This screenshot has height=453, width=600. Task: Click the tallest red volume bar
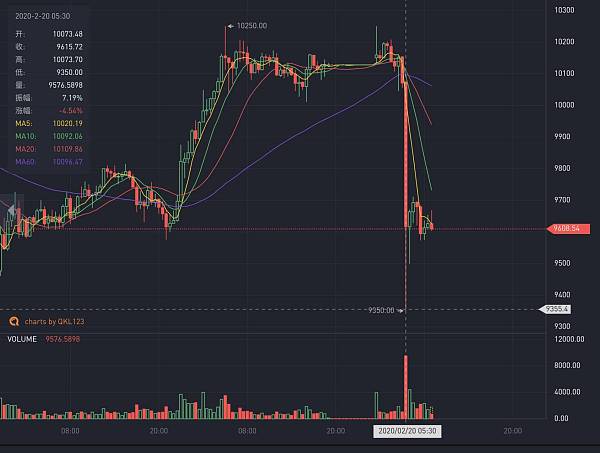[x=405, y=386]
